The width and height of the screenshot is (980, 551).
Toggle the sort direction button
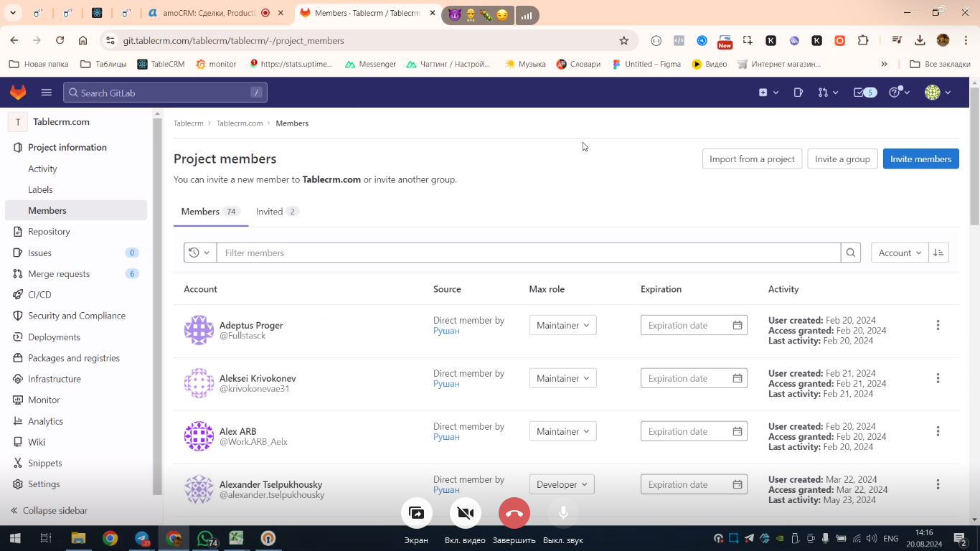[938, 253]
